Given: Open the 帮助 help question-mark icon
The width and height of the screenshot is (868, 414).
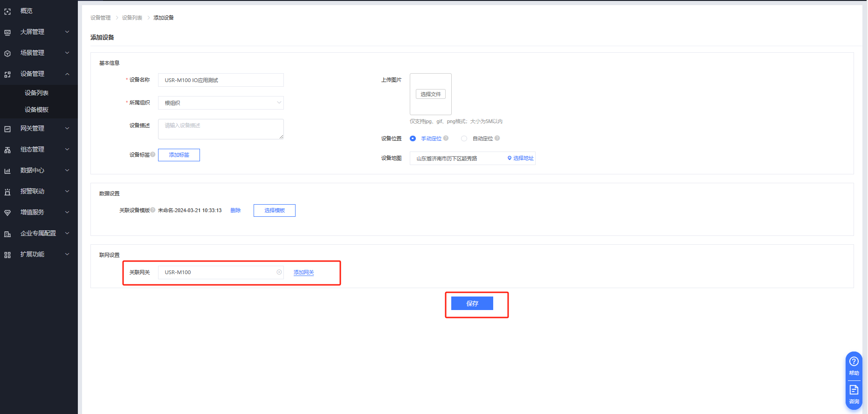Looking at the screenshot, I should (854, 361).
